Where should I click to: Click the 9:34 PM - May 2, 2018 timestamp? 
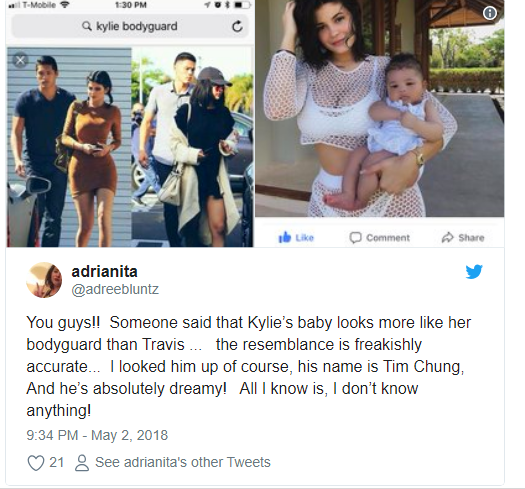point(97,435)
